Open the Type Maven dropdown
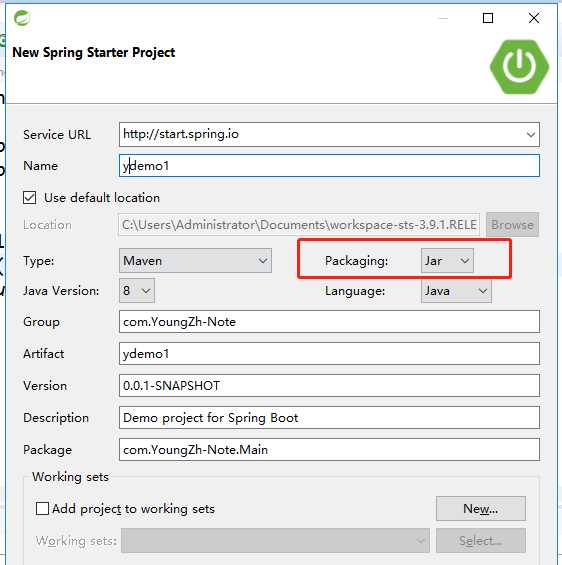 click(x=195, y=261)
